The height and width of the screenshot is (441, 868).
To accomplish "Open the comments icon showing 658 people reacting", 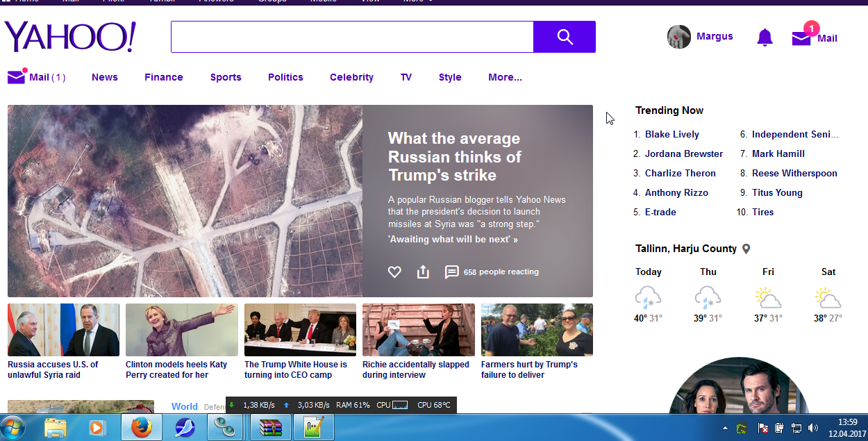I will pos(452,272).
